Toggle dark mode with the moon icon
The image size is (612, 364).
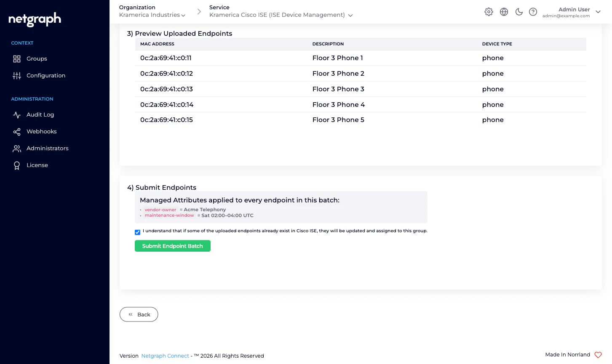(519, 12)
